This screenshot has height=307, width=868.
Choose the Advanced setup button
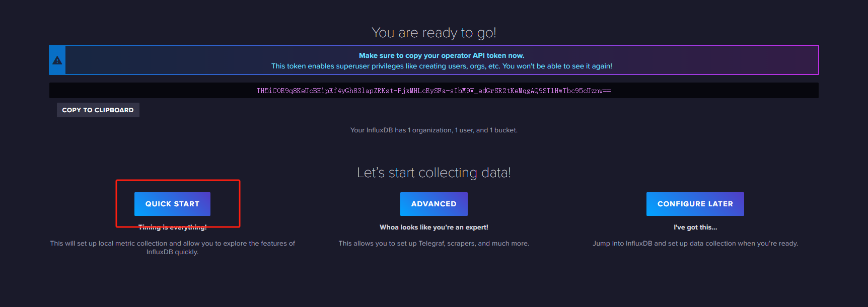coord(433,204)
